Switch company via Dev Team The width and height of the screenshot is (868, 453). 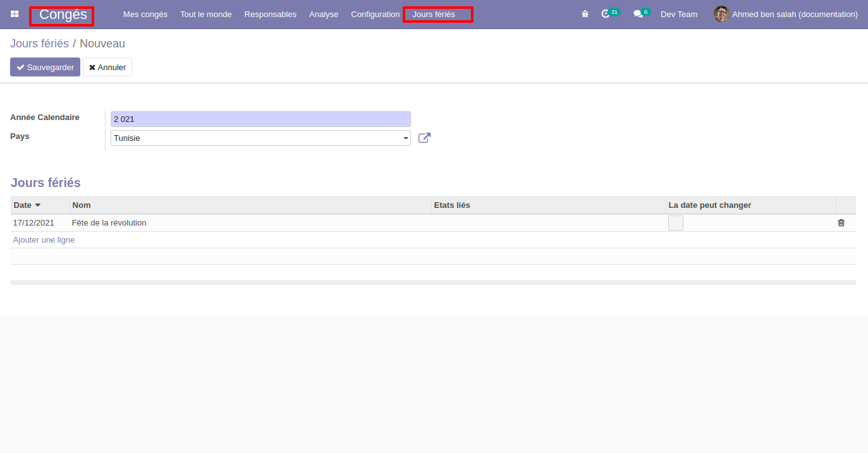[679, 14]
